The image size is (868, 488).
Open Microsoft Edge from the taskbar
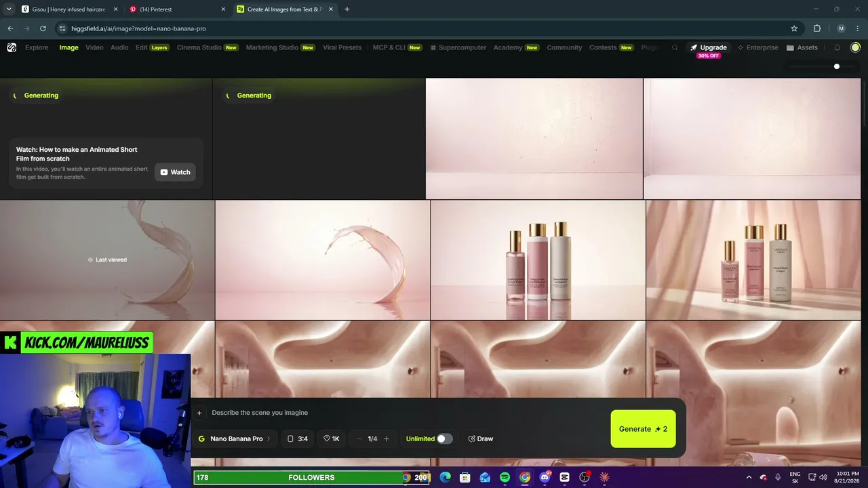coord(445,477)
